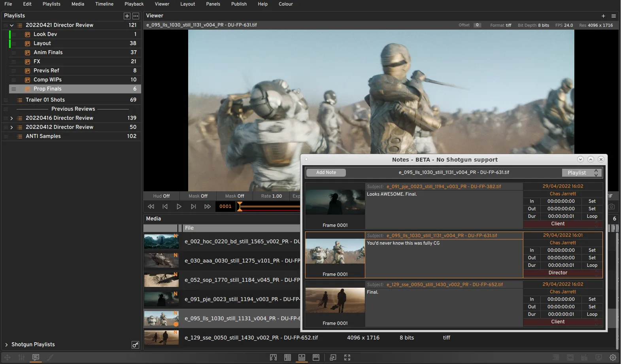Open Client category dropdown on e_091_pje note
Screen dimensions: 621x364
[562, 224]
